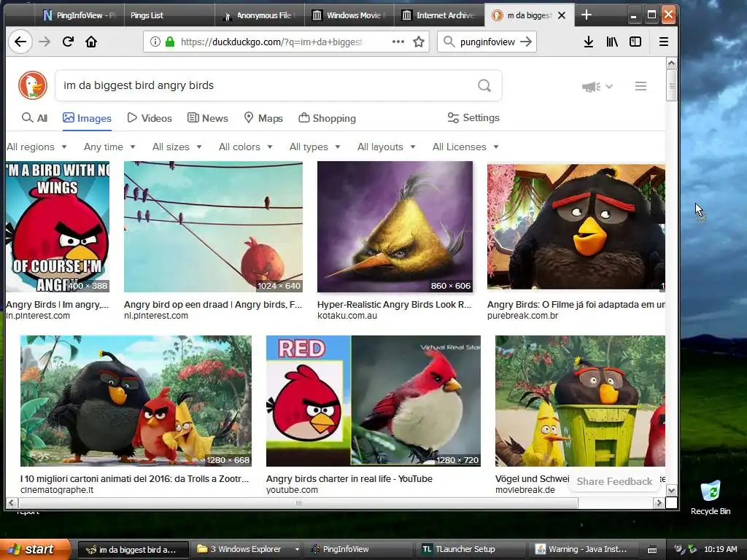Select the All search category

[x=35, y=118]
